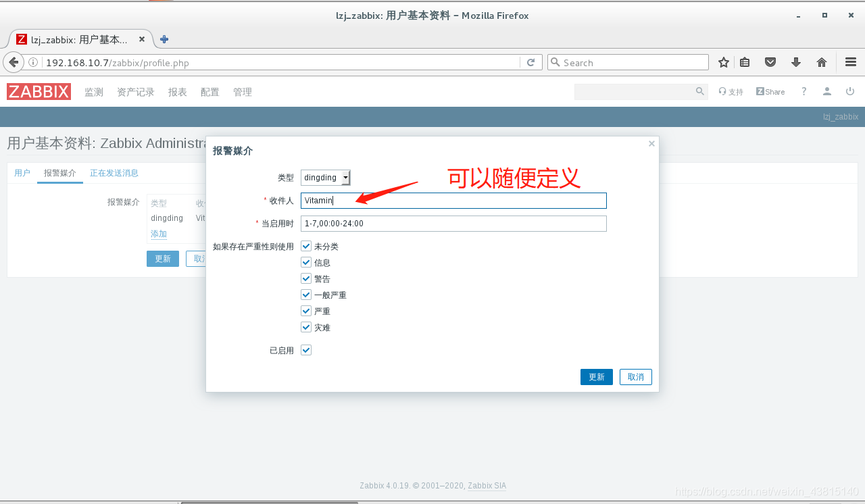
Task: Click the dingding entry in media table
Action: pyautogui.click(x=167, y=218)
